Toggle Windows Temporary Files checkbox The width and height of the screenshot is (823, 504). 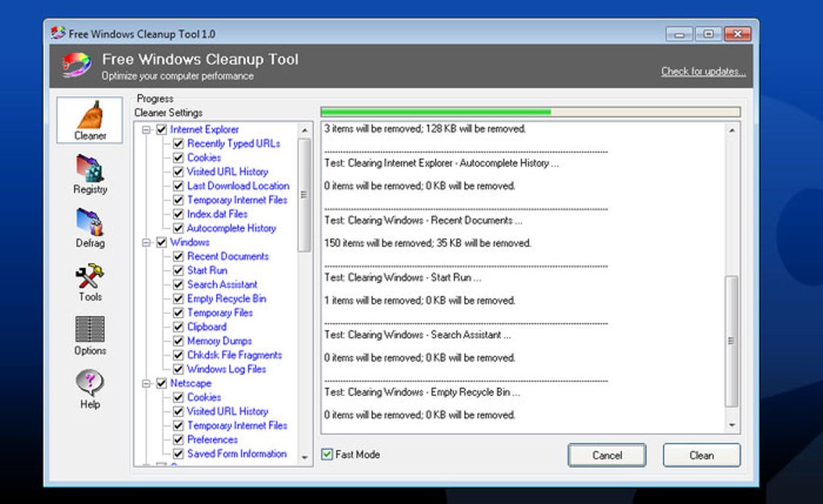click(x=178, y=313)
